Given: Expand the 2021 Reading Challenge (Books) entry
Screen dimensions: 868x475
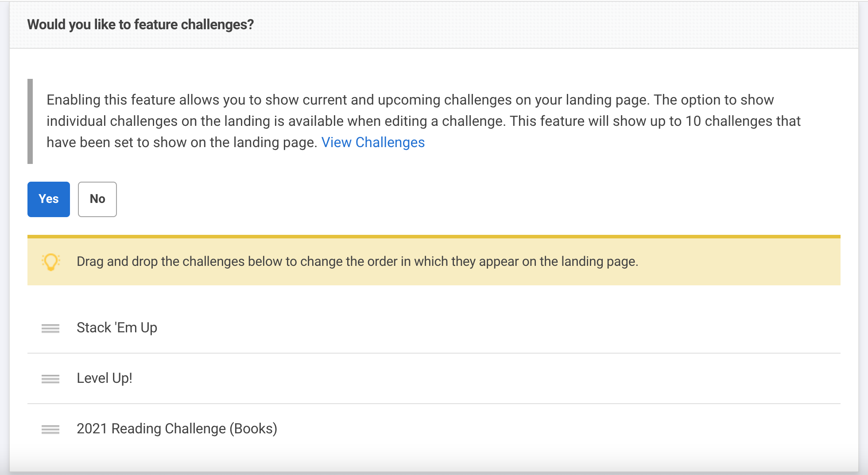Looking at the screenshot, I should (x=177, y=428).
